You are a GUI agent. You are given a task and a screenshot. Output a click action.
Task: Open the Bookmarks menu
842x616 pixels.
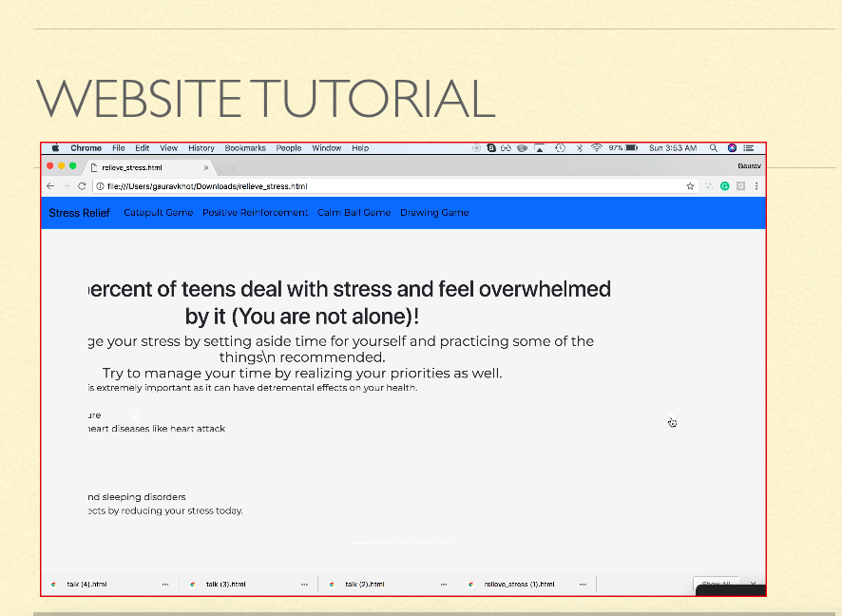pyautogui.click(x=244, y=147)
